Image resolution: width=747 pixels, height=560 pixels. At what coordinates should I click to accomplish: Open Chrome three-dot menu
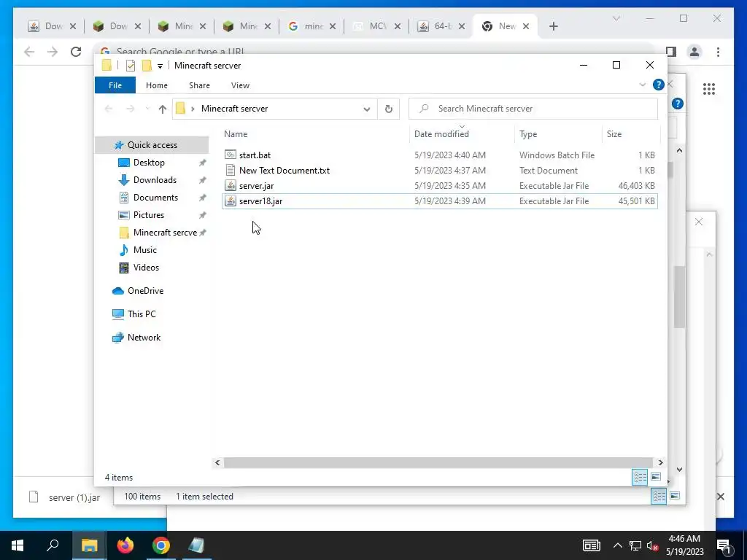click(x=718, y=52)
